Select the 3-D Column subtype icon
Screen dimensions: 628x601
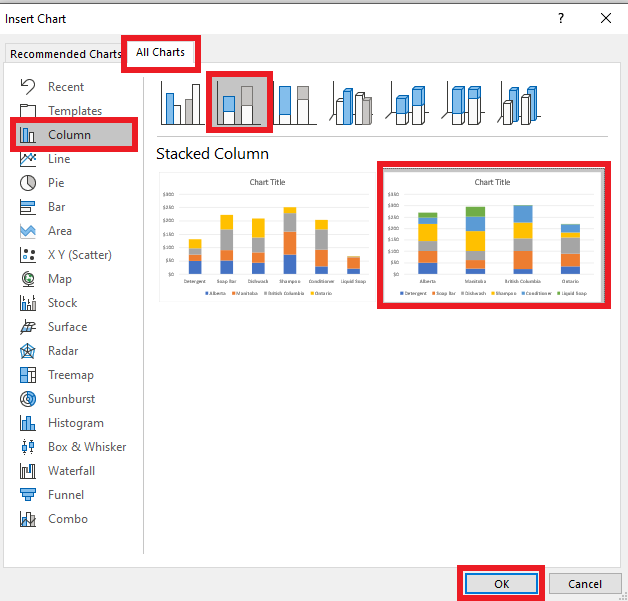pyautogui.click(x=519, y=103)
